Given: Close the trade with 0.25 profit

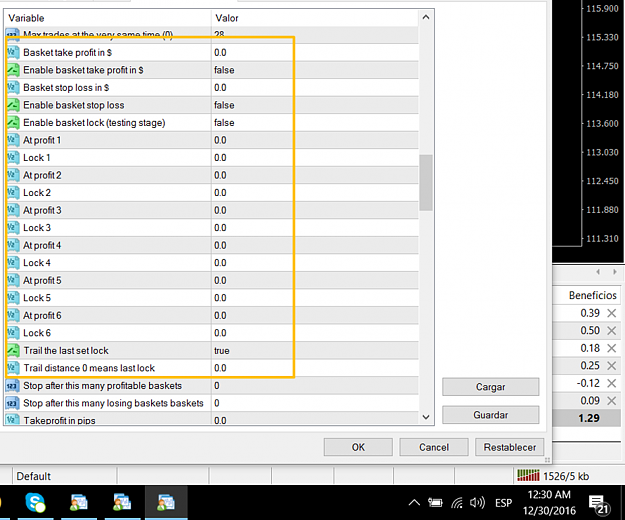Looking at the screenshot, I should (611, 366).
